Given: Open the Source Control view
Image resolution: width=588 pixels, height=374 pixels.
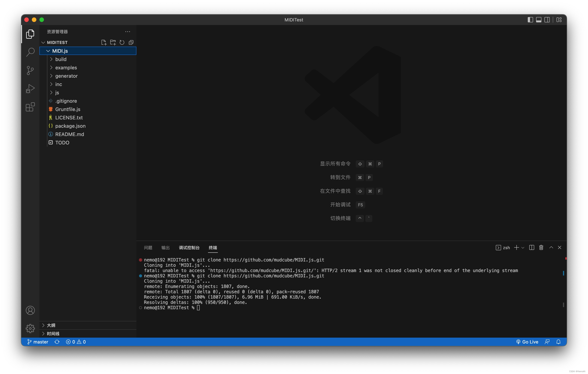Looking at the screenshot, I should click(x=30, y=70).
